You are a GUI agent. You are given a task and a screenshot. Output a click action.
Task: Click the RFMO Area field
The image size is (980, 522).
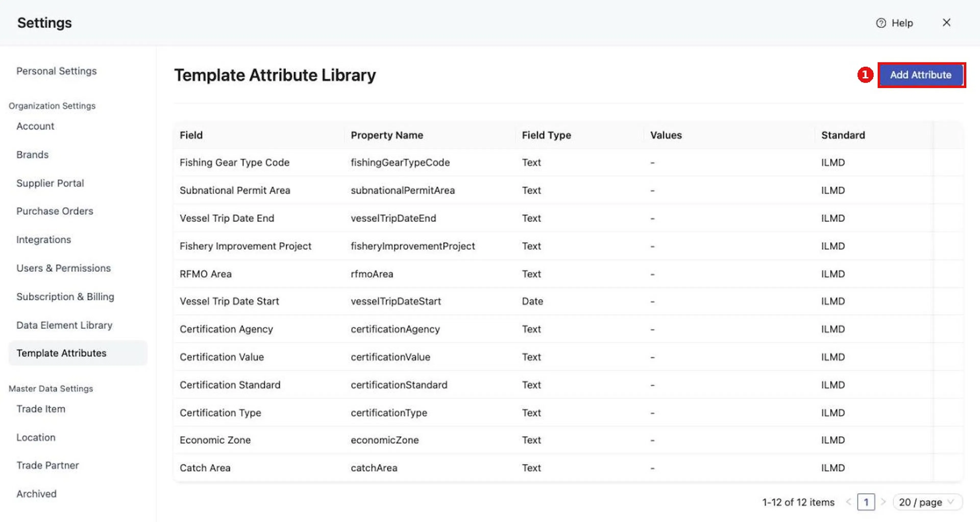coord(205,274)
